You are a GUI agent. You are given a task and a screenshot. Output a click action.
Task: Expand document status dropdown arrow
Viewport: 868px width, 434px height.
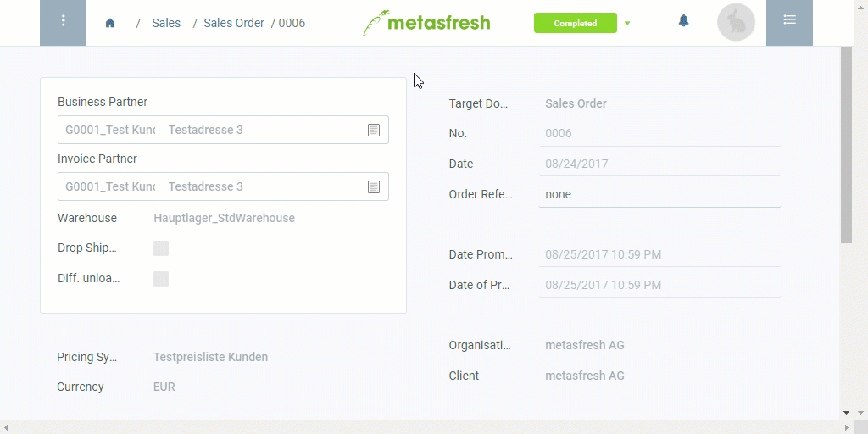[x=627, y=23]
